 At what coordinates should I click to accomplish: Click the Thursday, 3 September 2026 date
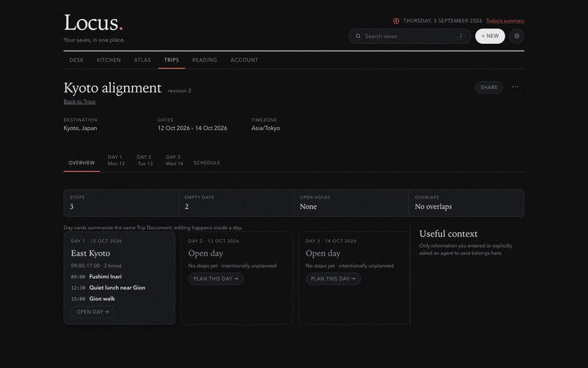click(x=443, y=21)
